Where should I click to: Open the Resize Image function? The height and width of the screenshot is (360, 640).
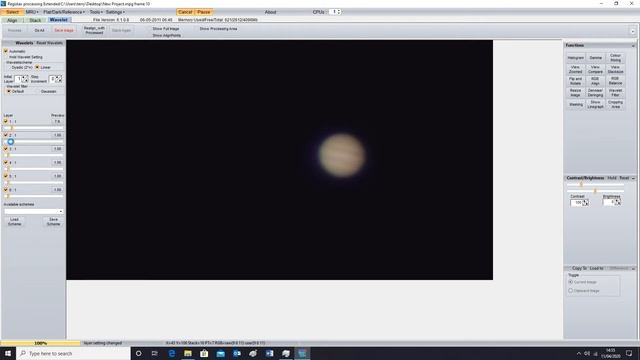575,93
